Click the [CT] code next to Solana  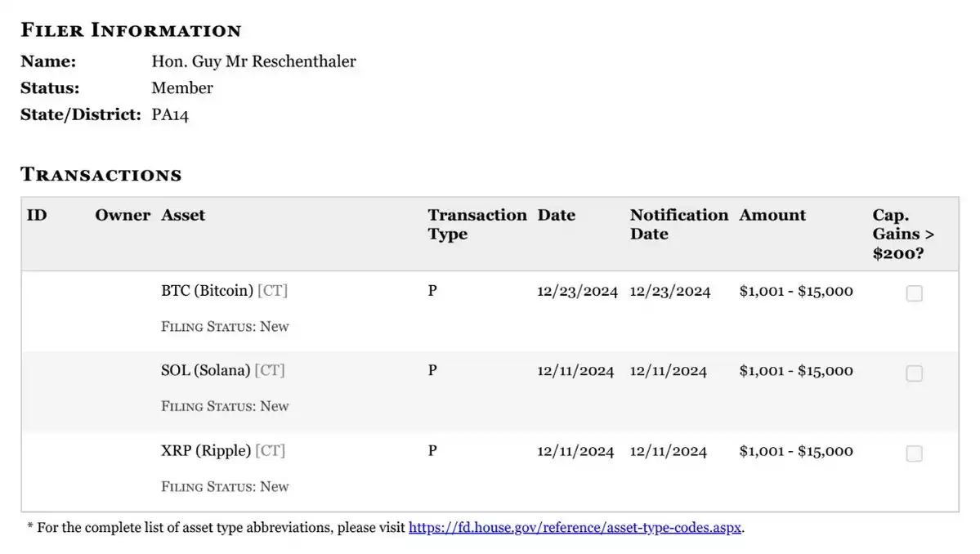coord(270,370)
